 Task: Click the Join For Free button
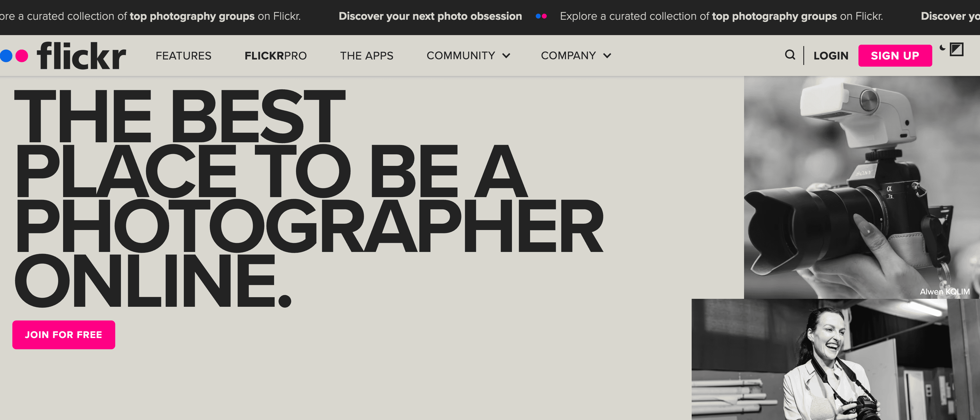coord(64,334)
